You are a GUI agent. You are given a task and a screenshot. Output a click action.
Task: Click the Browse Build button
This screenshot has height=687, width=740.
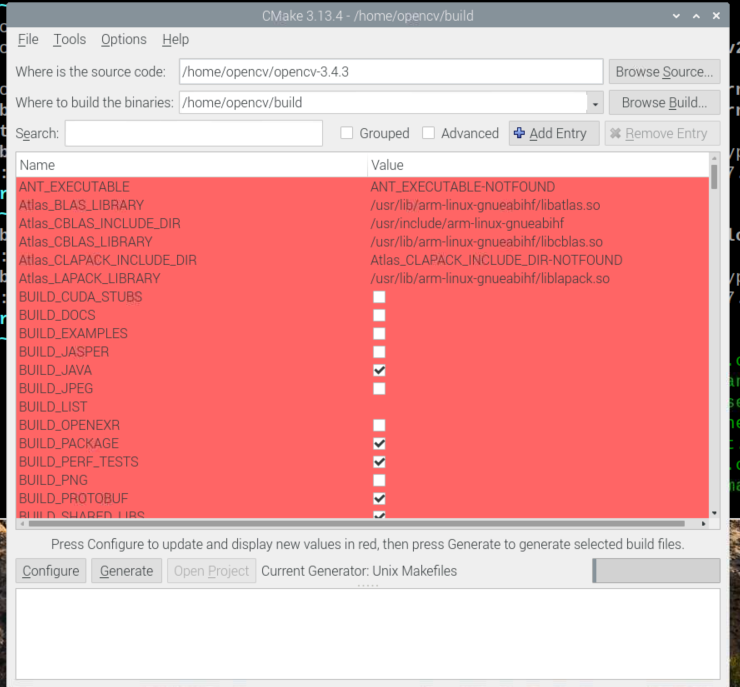click(664, 103)
